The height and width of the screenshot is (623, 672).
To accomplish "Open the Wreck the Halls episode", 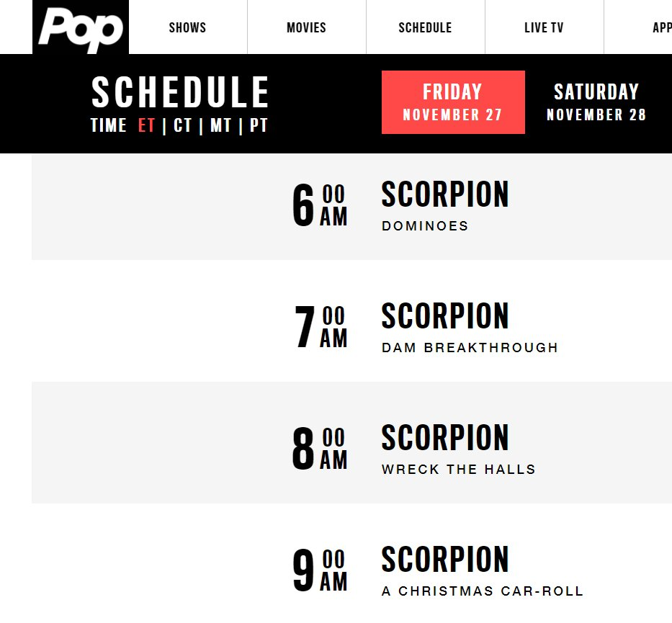I will pyautogui.click(x=459, y=469).
